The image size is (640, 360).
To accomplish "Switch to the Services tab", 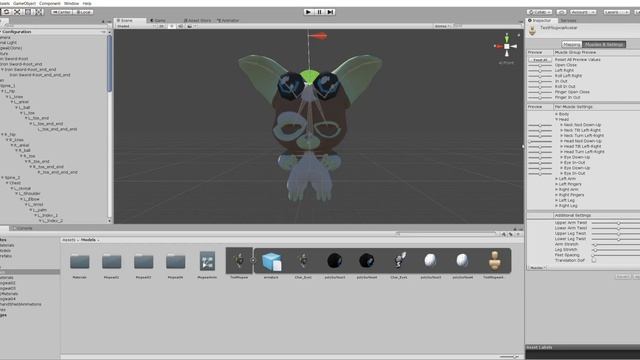I will [x=568, y=20].
